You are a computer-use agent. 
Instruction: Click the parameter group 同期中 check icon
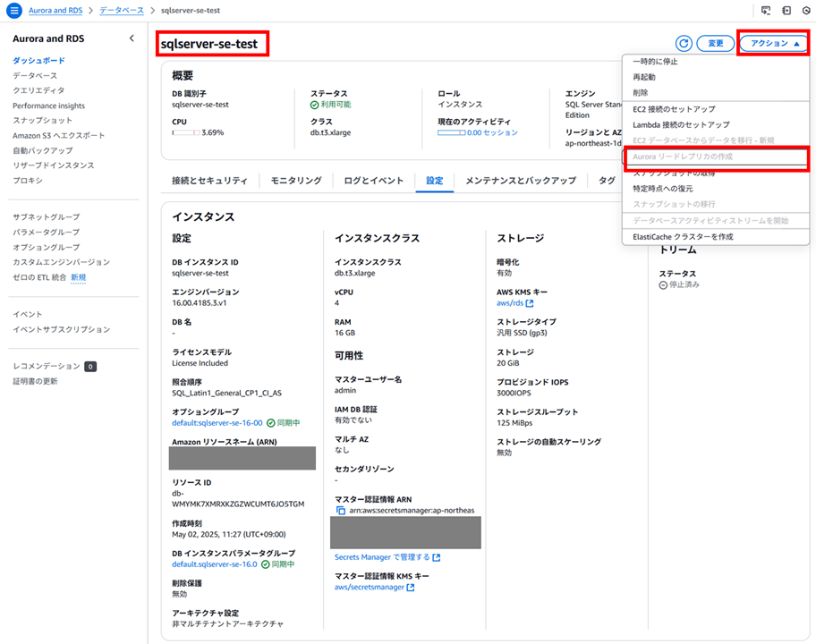[266, 564]
